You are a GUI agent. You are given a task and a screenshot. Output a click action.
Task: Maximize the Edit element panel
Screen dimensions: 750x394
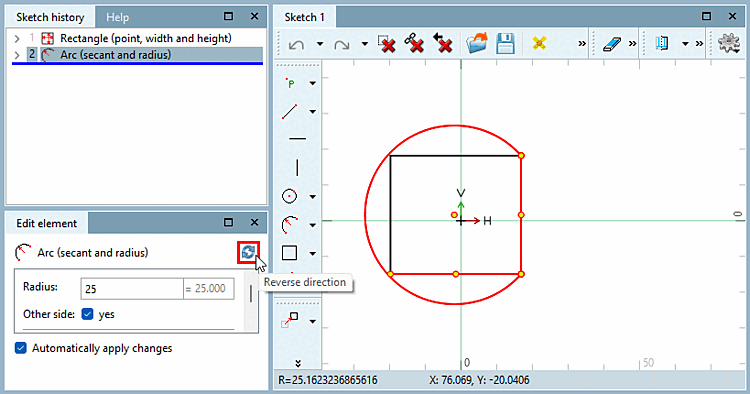coord(229,222)
